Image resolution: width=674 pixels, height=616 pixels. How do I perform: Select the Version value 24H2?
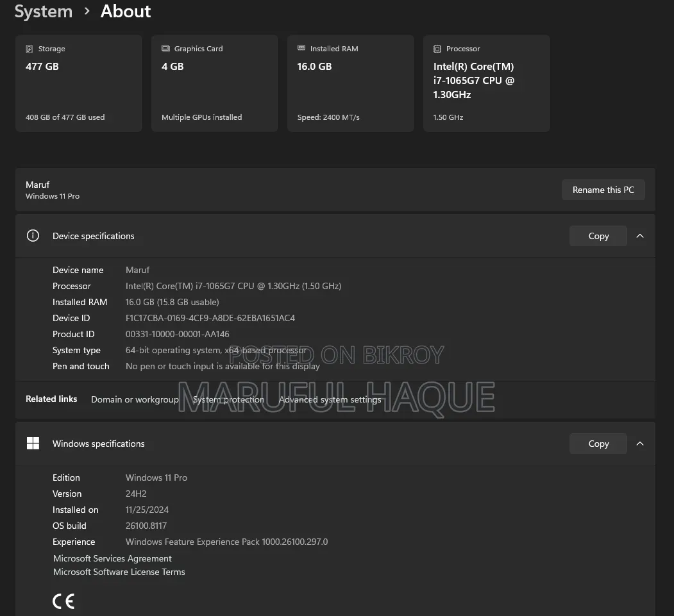136,494
